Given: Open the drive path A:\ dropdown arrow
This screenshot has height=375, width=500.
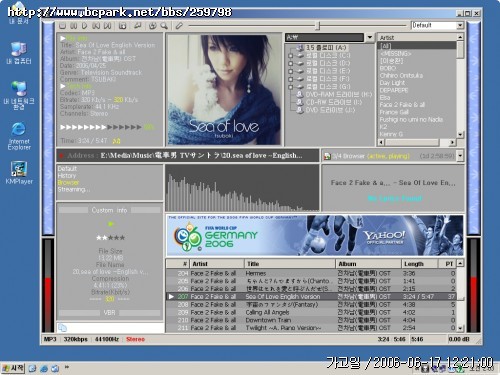Looking at the screenshot, I should pyautogui.click(x=370, y=38).
